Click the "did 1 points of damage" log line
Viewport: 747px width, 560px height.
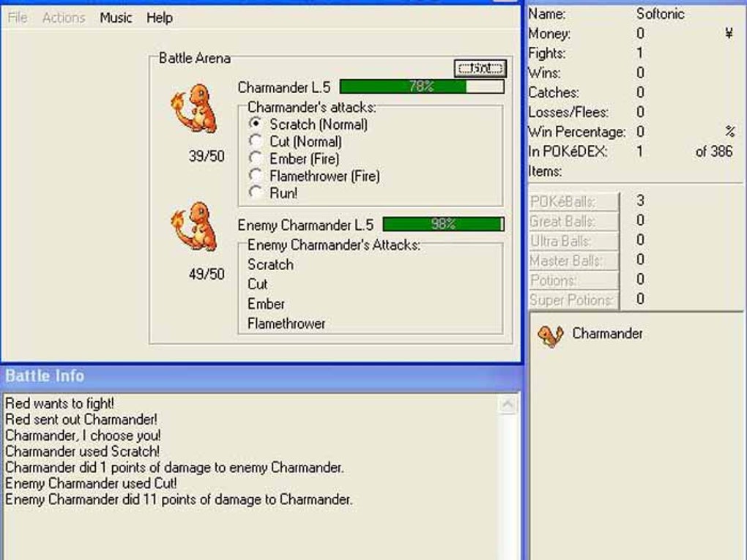(x=174, y=468)
